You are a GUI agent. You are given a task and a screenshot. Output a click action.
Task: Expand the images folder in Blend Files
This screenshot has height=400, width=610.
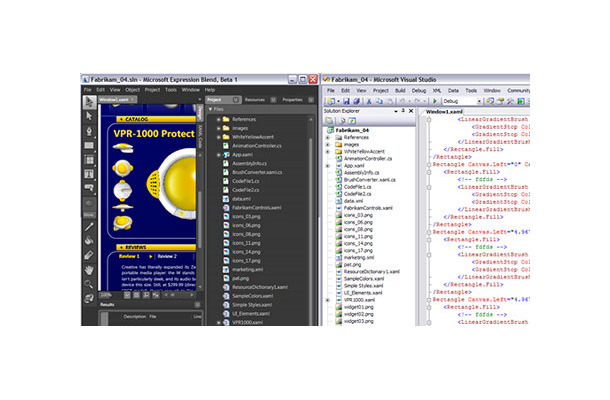(x=219, y=128)
